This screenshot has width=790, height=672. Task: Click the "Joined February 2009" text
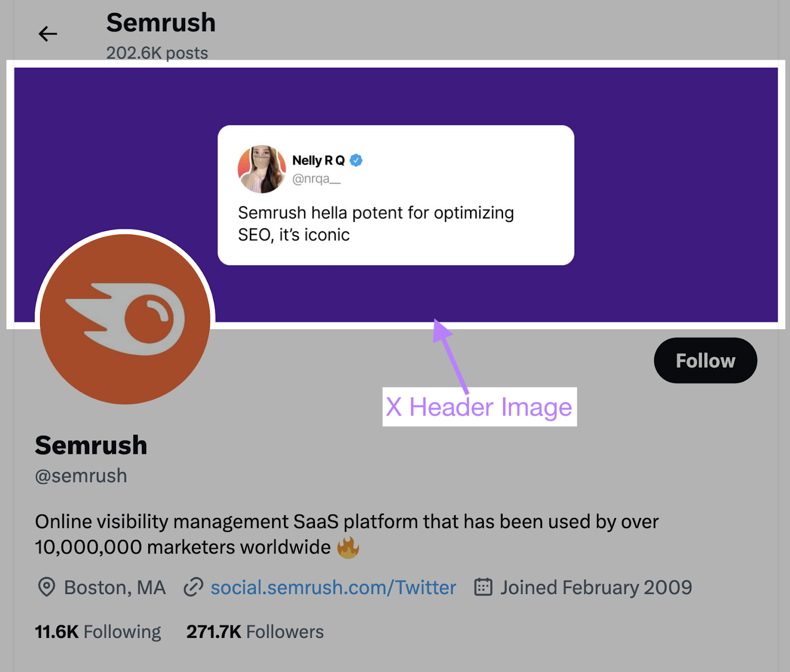596,587
